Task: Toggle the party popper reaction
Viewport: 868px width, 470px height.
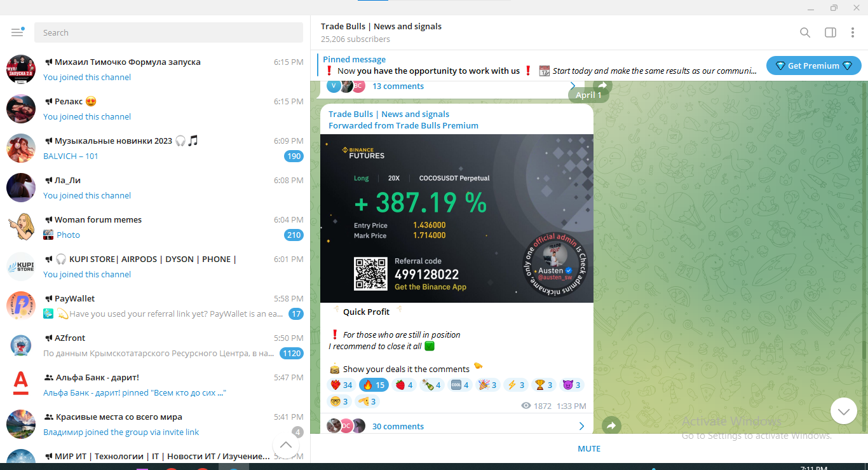Action: click(x=488, y=385)
